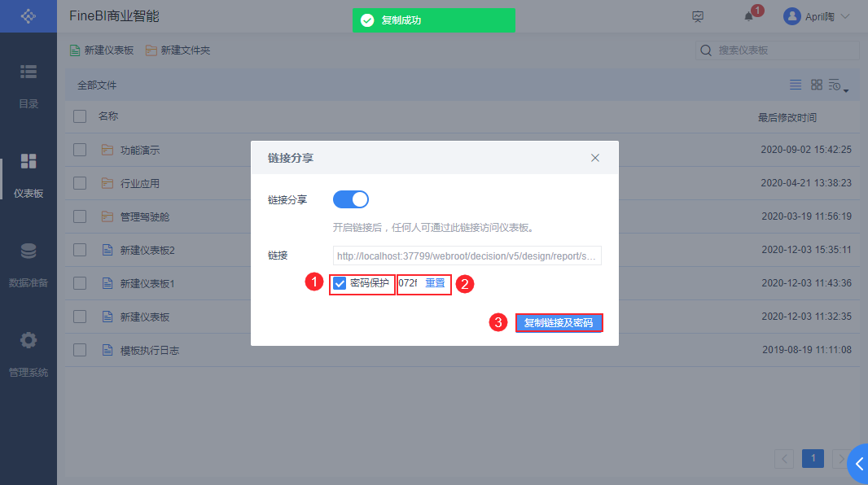Uncheck the 密码保护 checkbox

(340, 284)
